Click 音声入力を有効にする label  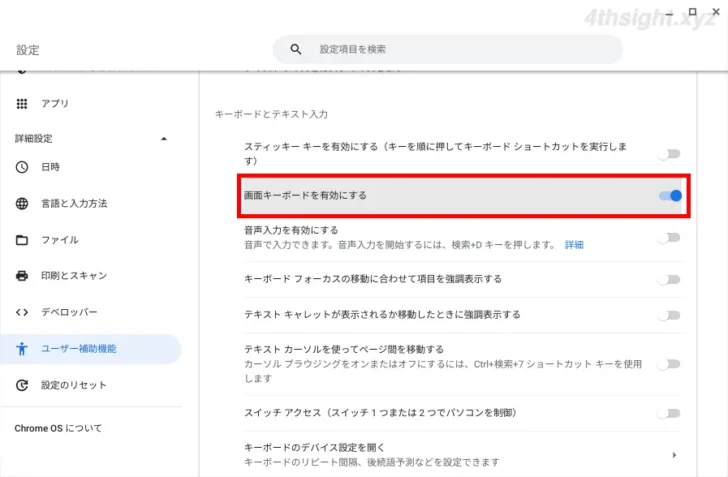click(x=291, y=230)
